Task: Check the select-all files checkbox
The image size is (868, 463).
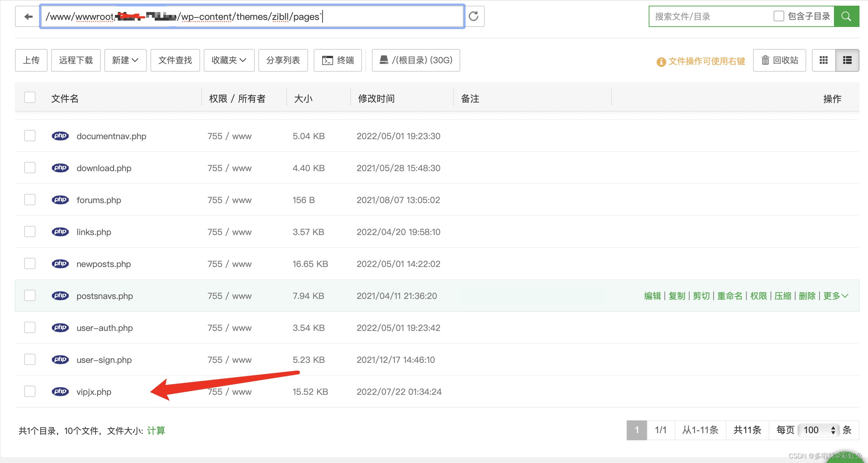Action: coord(30,97)
